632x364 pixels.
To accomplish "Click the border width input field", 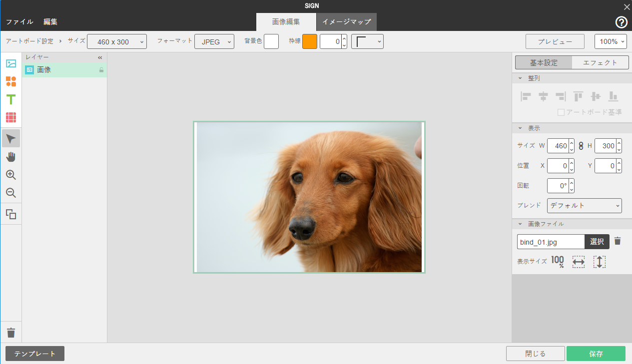I will coord(330,41).
